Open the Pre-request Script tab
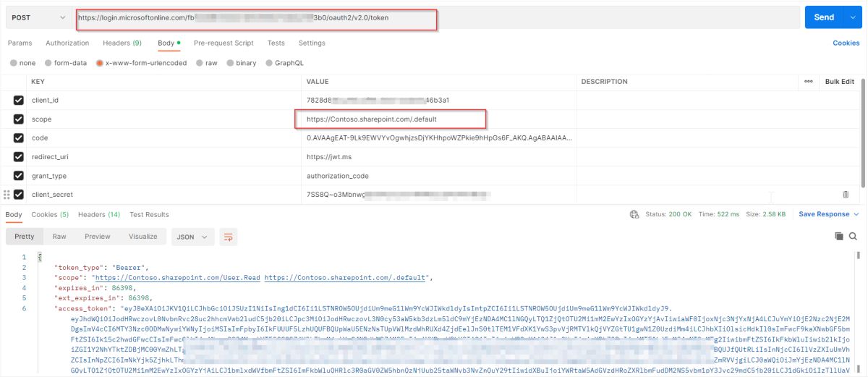This screenshot has width=868, height=377. point(224,43)
